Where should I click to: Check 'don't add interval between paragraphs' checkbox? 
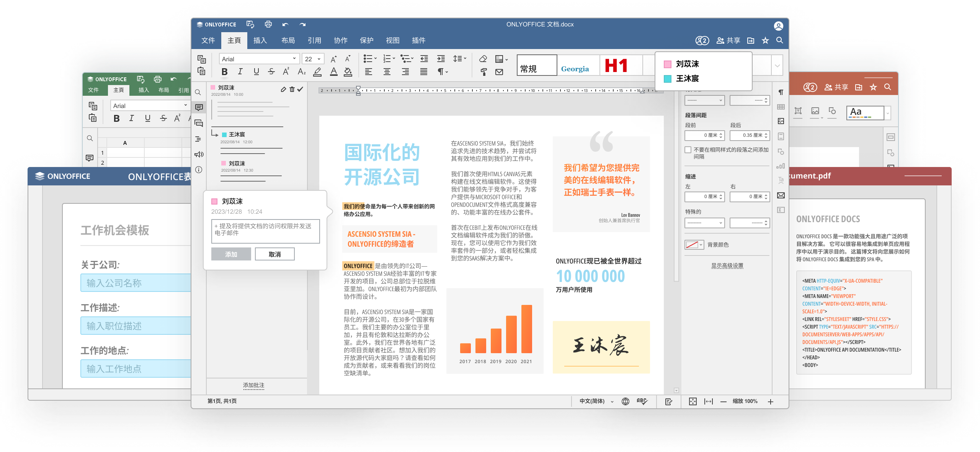688,150
